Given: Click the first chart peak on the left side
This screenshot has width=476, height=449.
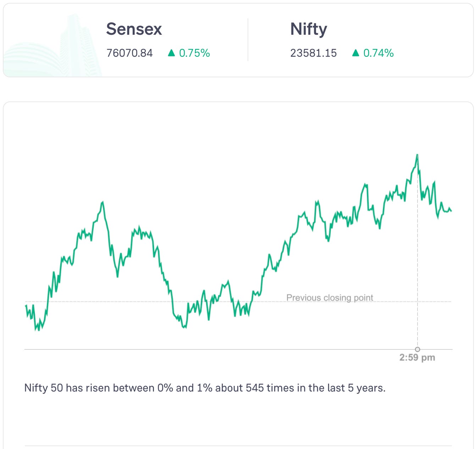Looking at the screenshot, I should pos(103,202).
